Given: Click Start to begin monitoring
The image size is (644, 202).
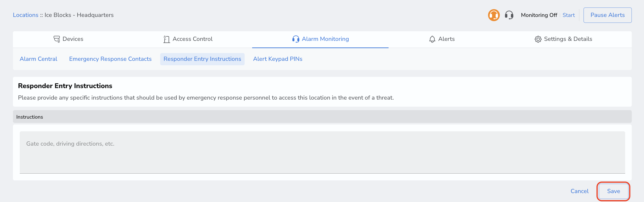Looking at the screenshot, I should [568, 15].
